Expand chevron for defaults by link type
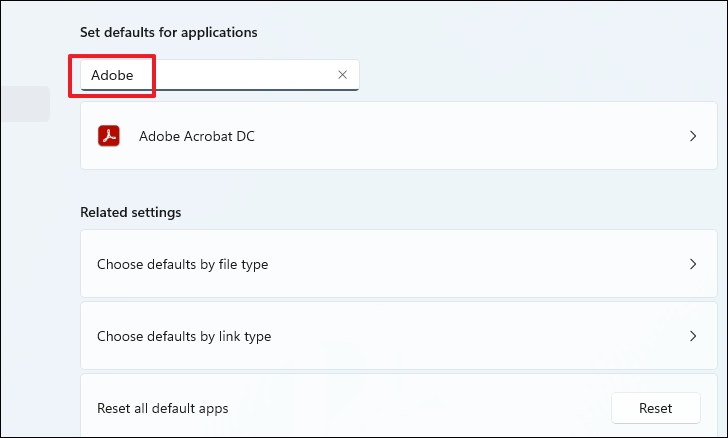 click(x=693, y=336)
